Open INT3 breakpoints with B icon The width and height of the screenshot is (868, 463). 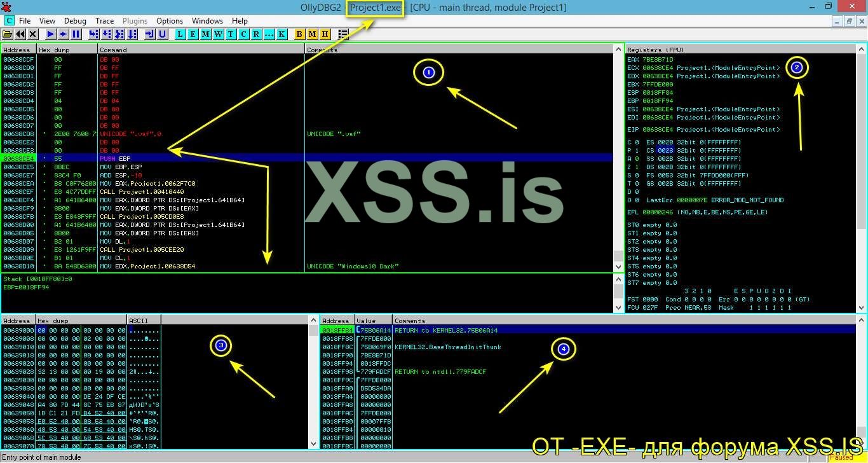(300, 34)
